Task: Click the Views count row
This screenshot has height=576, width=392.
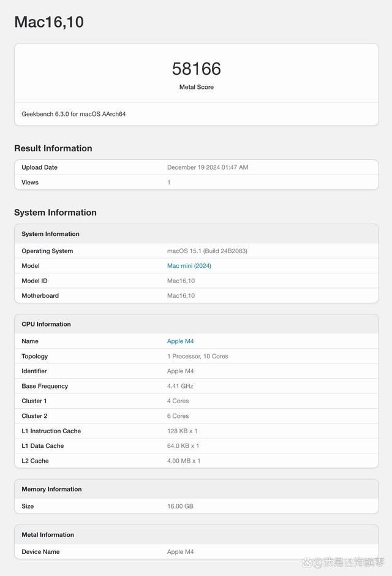Action: [x=196, y=182]
